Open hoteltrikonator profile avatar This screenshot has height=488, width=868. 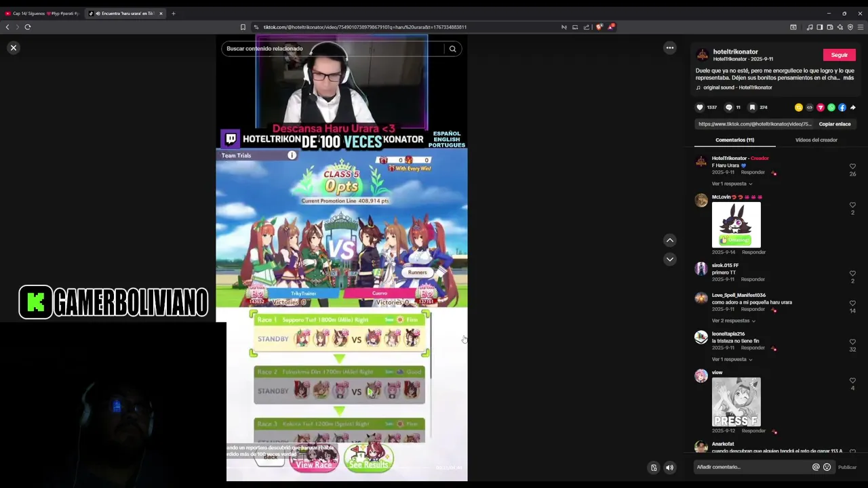(x=703, y=55)
